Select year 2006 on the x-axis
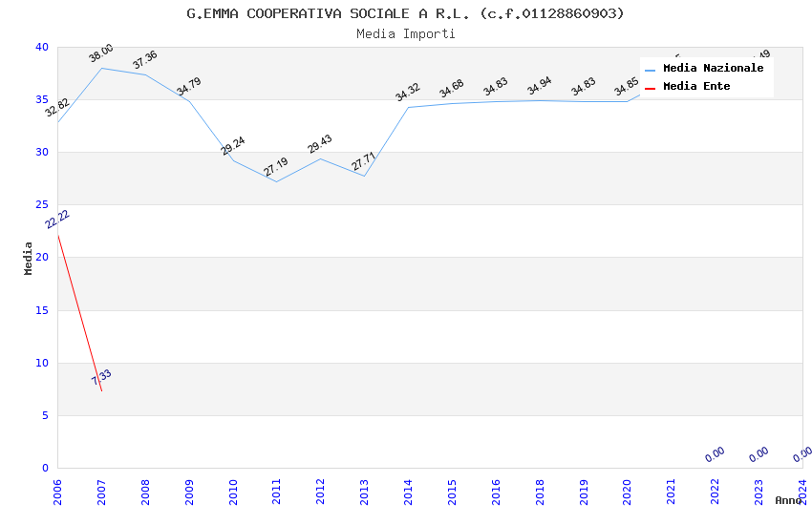812x525 pixels. (x=57, y=492)
